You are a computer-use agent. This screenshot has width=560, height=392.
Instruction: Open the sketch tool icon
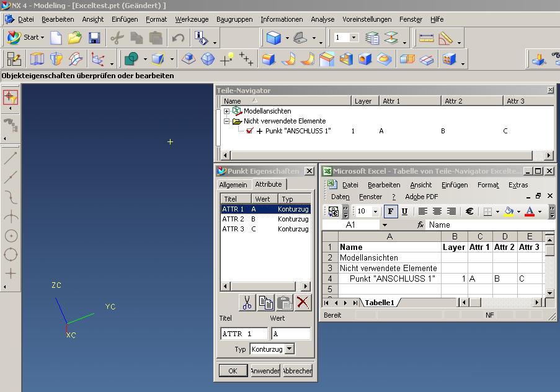(14, 59)
